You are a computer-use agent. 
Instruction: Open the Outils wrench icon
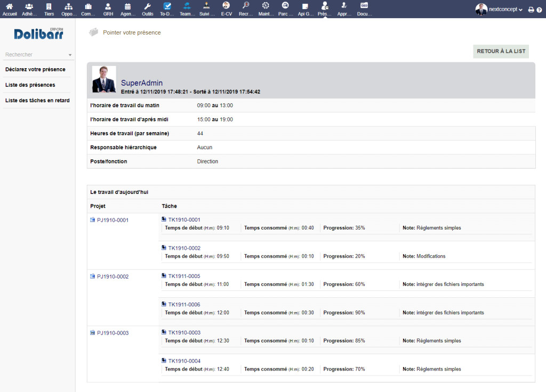148,6
